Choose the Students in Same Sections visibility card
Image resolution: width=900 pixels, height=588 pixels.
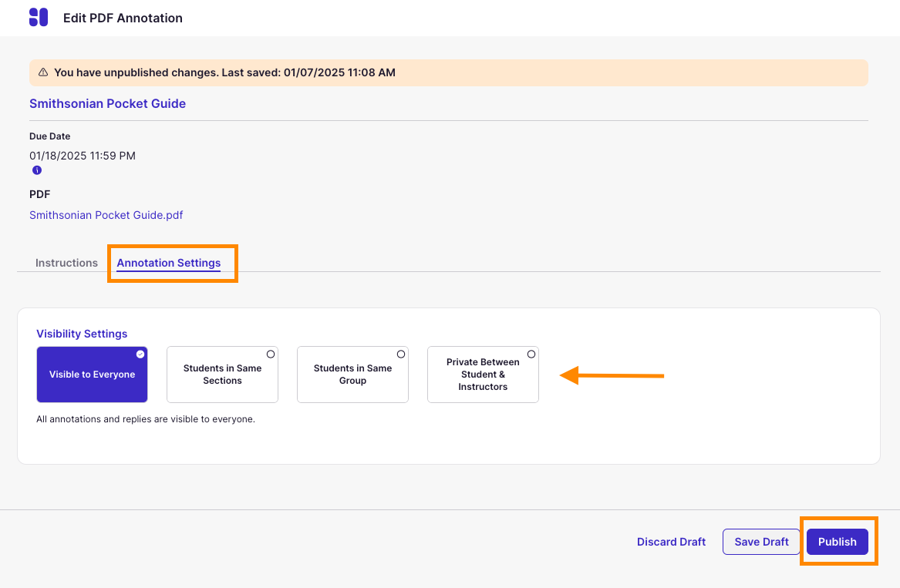[222, 375]
